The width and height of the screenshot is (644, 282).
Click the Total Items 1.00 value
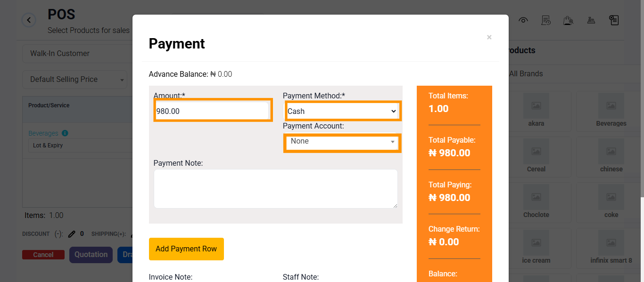438,109
